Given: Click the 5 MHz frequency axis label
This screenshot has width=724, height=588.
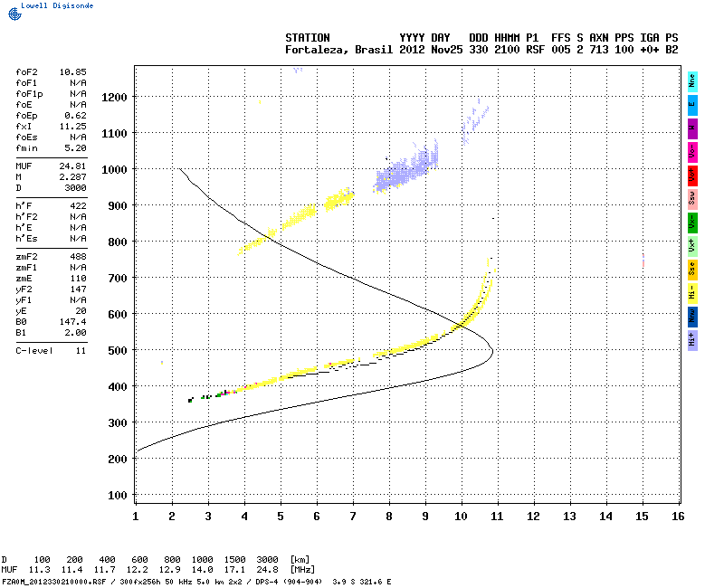Looking at the screenshot, I should (281, 517).
